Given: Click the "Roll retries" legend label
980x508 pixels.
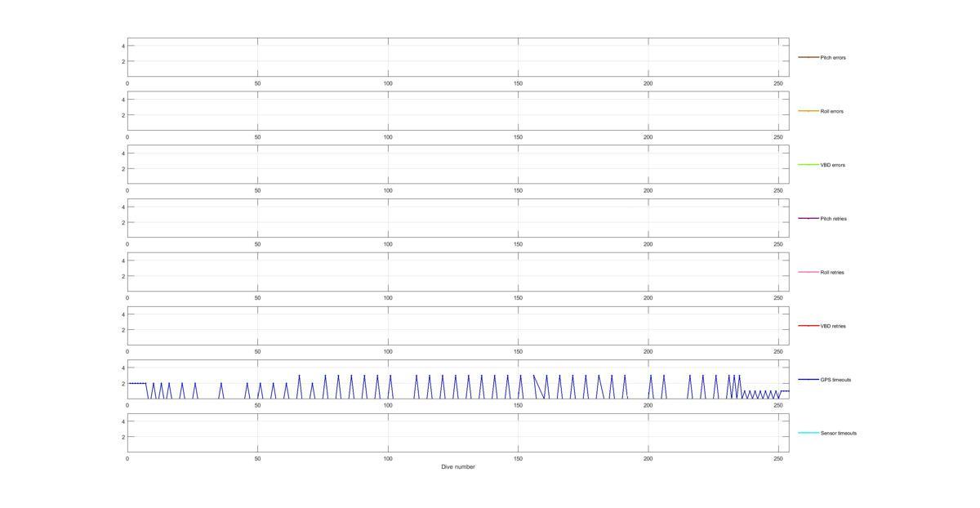Looking at the screenshot, I should pos(832,272).
